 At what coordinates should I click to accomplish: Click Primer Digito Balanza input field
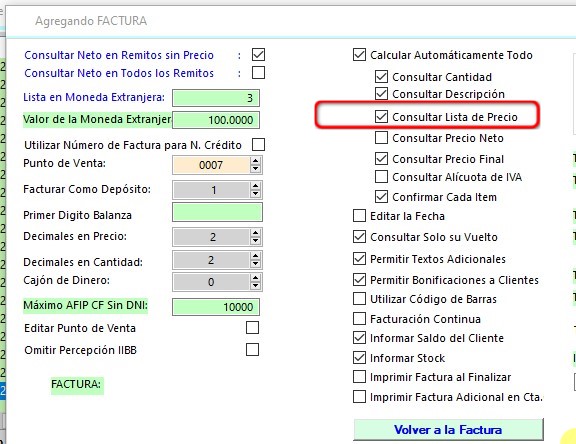pyautogui.click(x=217, y=212)
